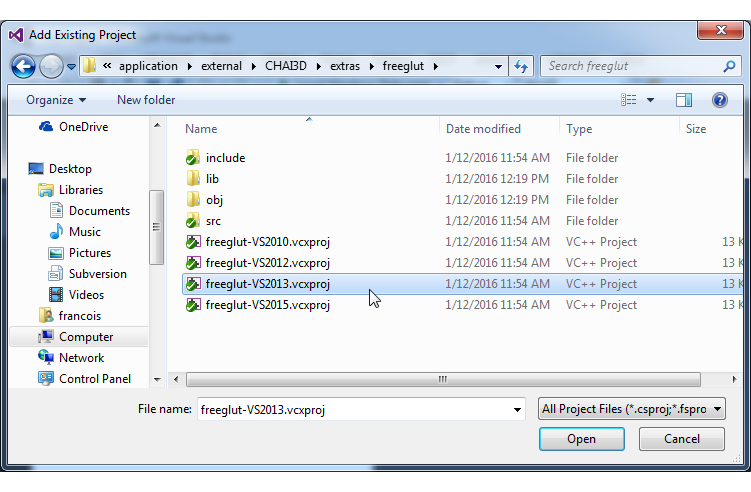Click the Network globe icon
This screenshot has width=751, height=492.
(46, 357)
